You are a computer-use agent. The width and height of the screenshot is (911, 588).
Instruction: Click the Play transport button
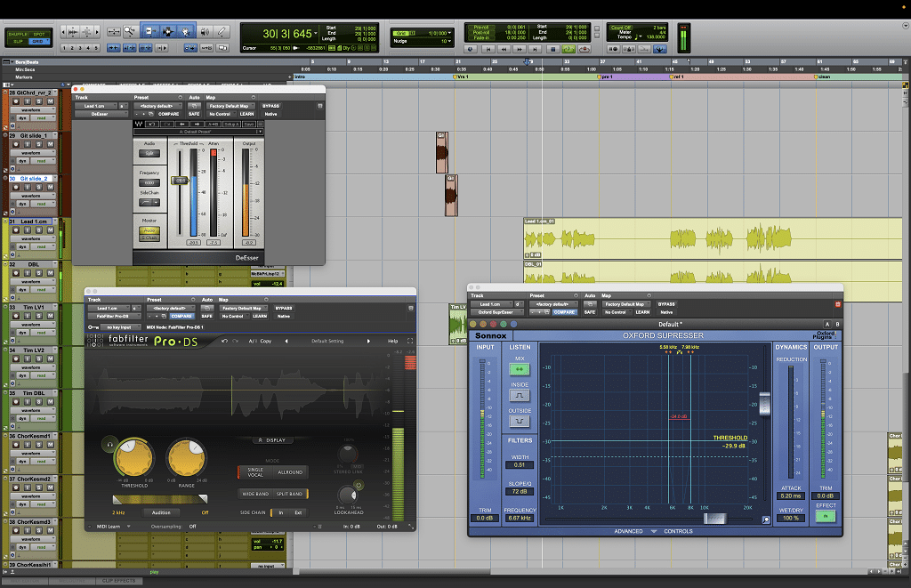pos(568,50)
